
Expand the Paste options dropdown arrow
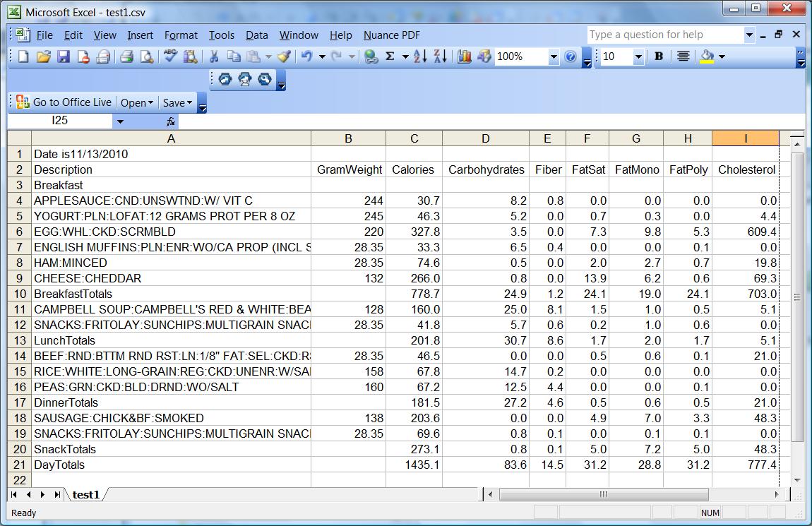click(x=268, y=56)
